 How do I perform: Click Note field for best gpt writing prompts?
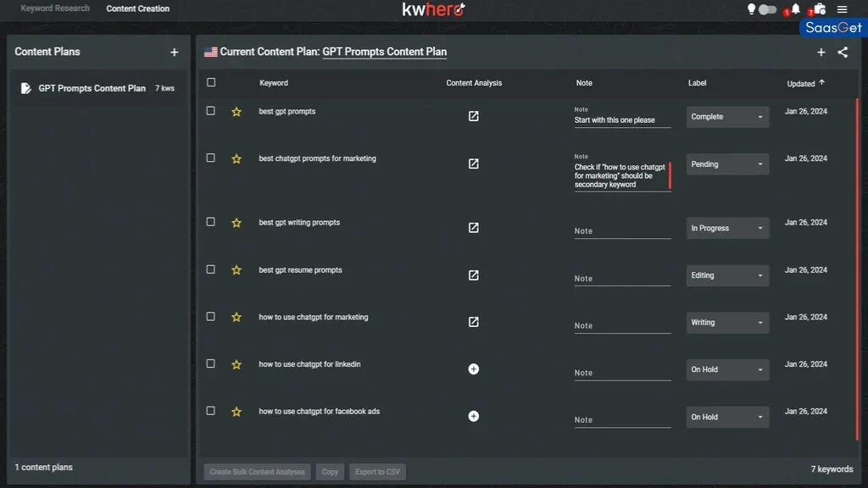pyautogui.click(x=622, y=230)
